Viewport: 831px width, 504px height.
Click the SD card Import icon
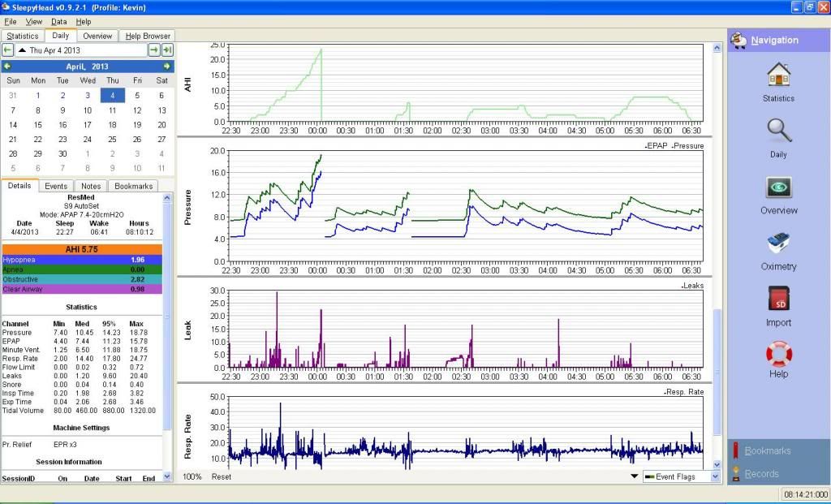click(778, 299)
